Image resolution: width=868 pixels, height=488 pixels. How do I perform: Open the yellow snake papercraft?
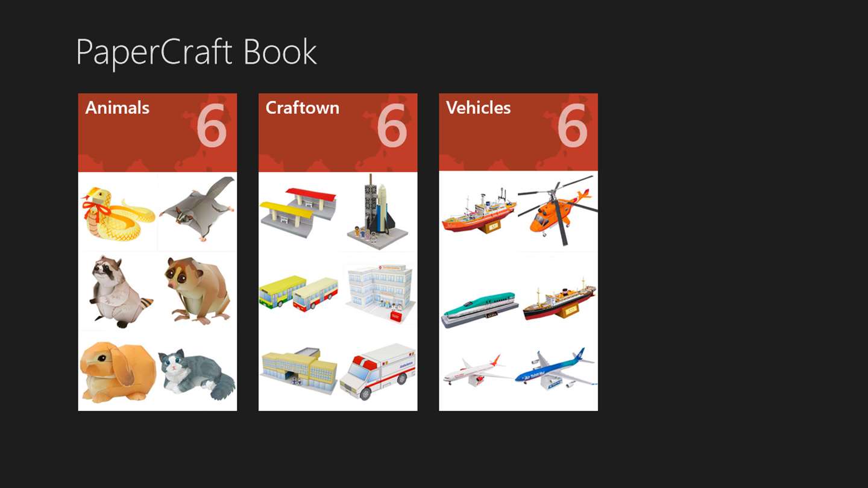118,212
